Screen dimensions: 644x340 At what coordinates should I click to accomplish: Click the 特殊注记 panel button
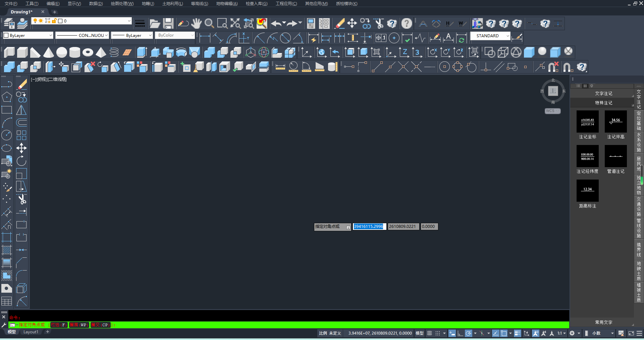[x=603, y=103]
